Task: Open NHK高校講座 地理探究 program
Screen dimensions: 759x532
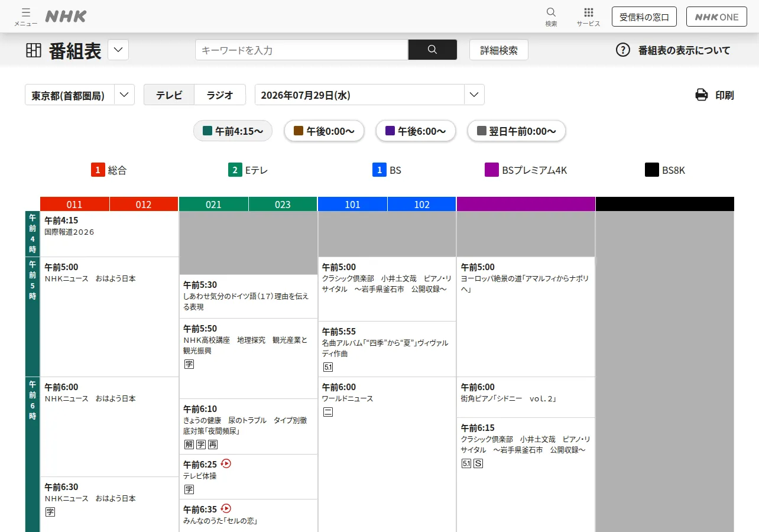Action: pos(248,358)
